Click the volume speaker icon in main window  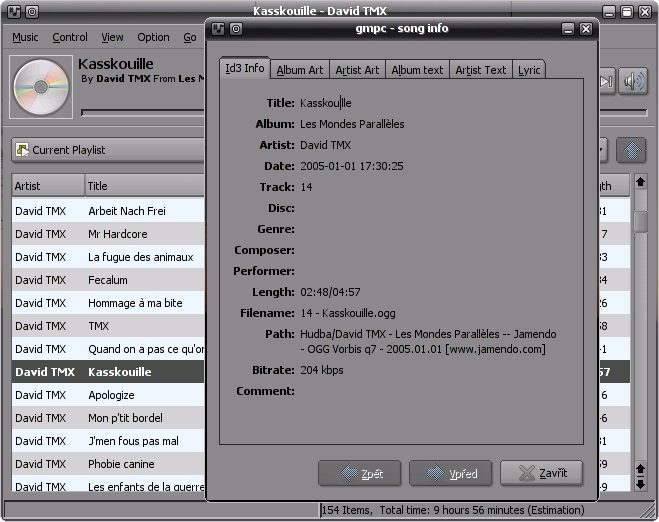[x=633, y=81]
